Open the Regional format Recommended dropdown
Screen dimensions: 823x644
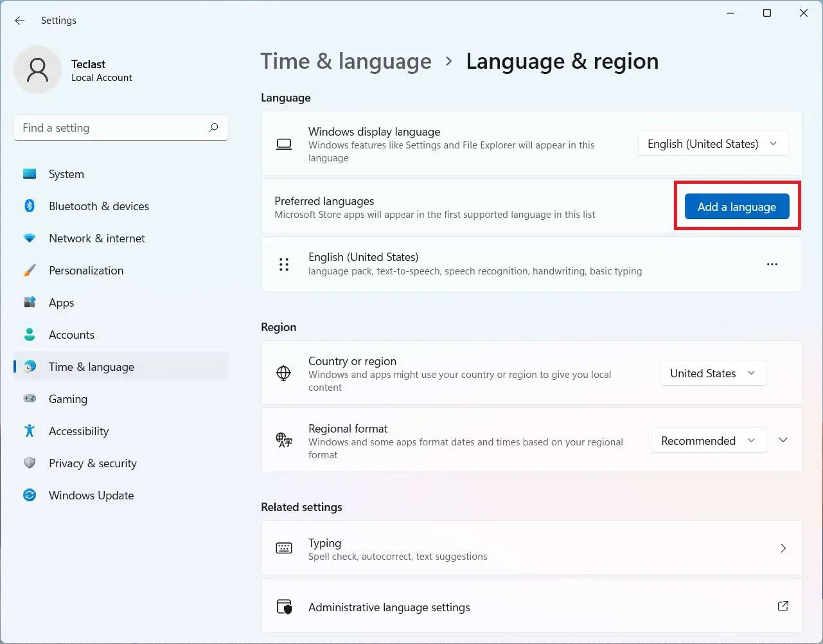click(709, 441)
